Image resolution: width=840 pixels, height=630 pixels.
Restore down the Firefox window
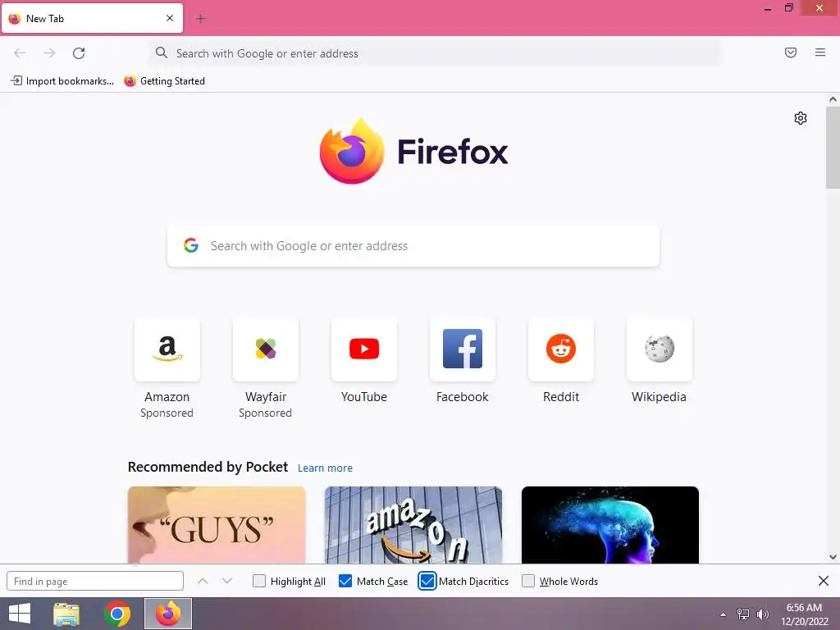click(x=789, y=7)
